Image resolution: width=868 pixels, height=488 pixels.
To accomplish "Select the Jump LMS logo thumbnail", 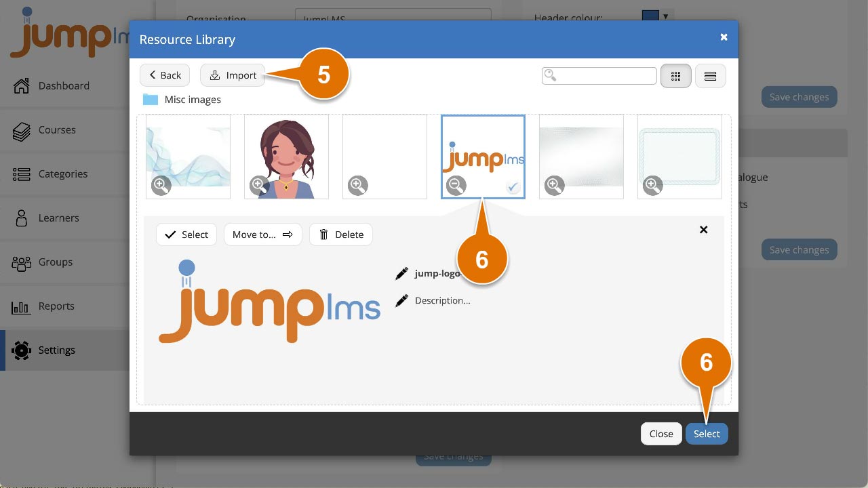I will pyautogui.click(x=483, y=157).
